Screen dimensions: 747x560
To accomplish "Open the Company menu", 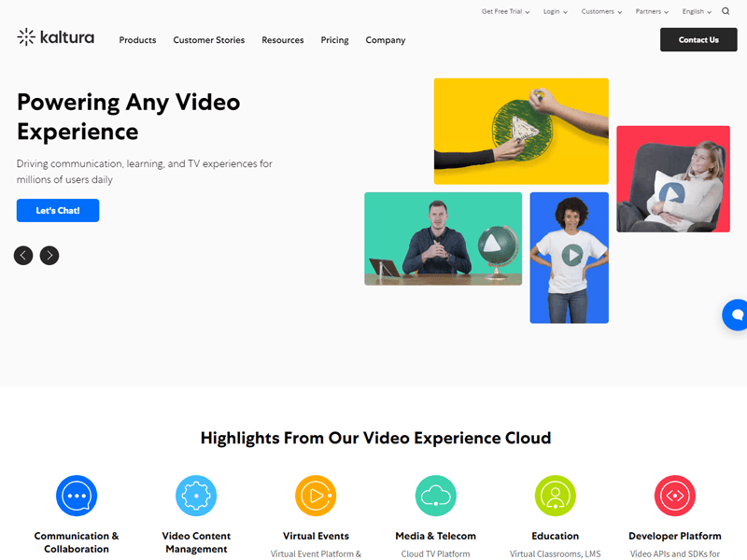I will (x=386, y=40).
